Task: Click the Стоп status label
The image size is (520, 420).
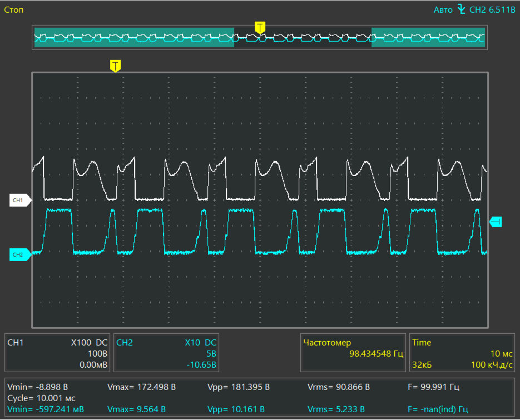Action: (x=13, y=10)
